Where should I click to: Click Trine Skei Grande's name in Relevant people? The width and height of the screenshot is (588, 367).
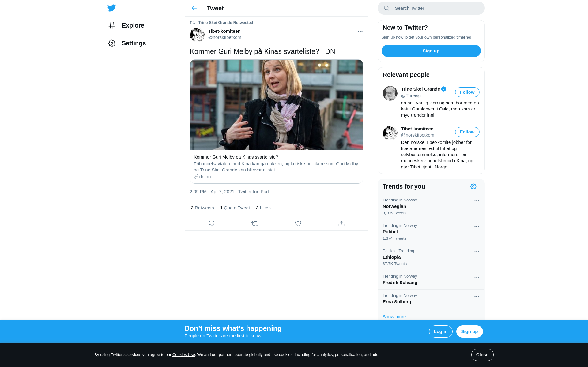[x=420, y=89]
